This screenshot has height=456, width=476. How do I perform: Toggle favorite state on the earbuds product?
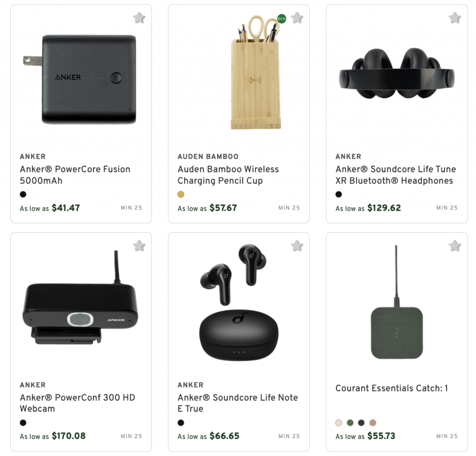(297, 246)
